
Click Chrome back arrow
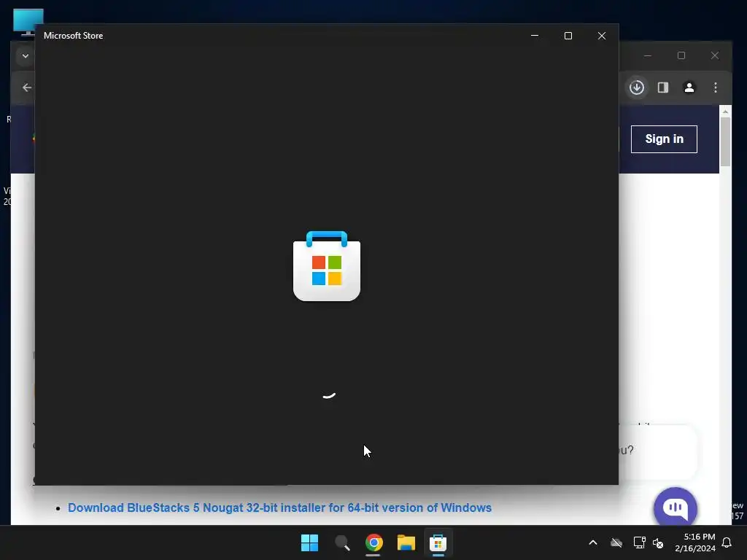27,87
